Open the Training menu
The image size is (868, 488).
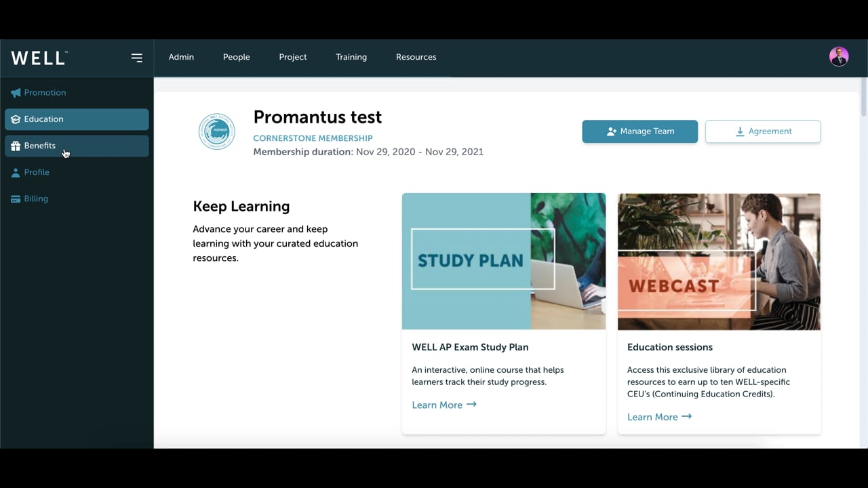tap(351, 57)
